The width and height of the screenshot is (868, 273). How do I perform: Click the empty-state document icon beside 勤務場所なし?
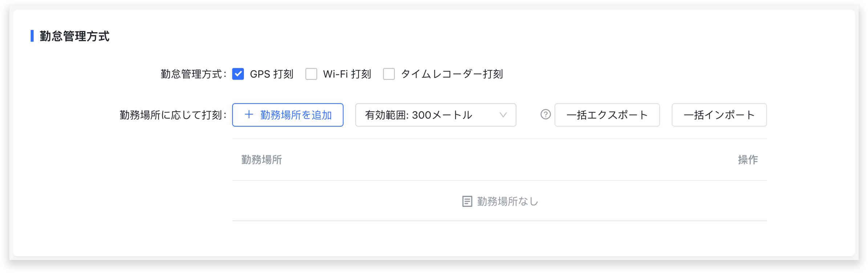point(467,201)
